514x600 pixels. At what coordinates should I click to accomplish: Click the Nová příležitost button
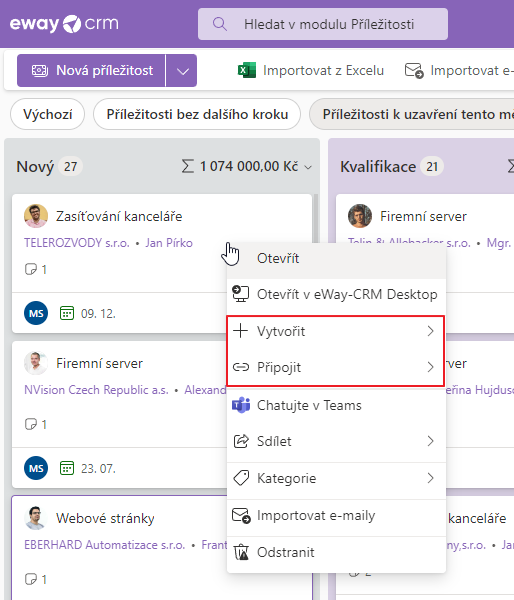(x=91, y=70)
